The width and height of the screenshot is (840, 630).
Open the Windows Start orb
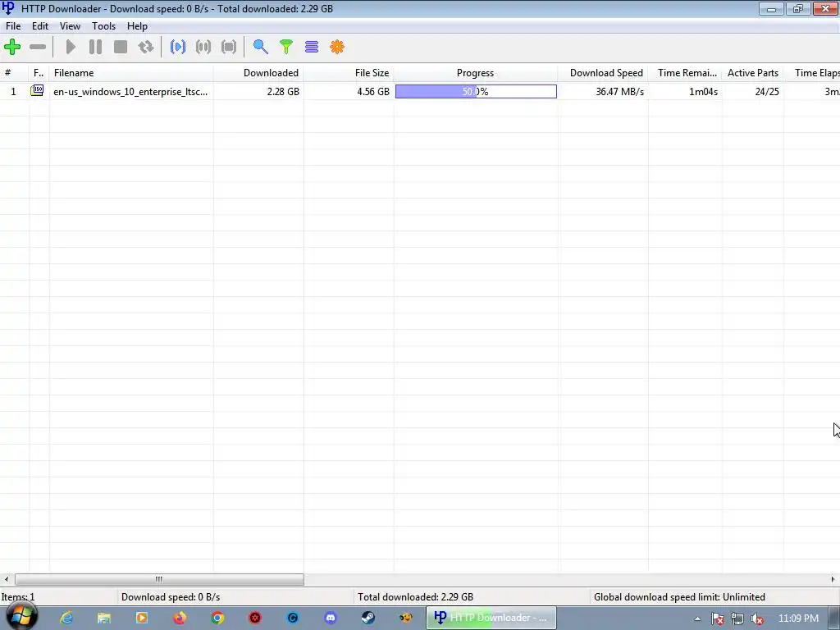(21, 617)
